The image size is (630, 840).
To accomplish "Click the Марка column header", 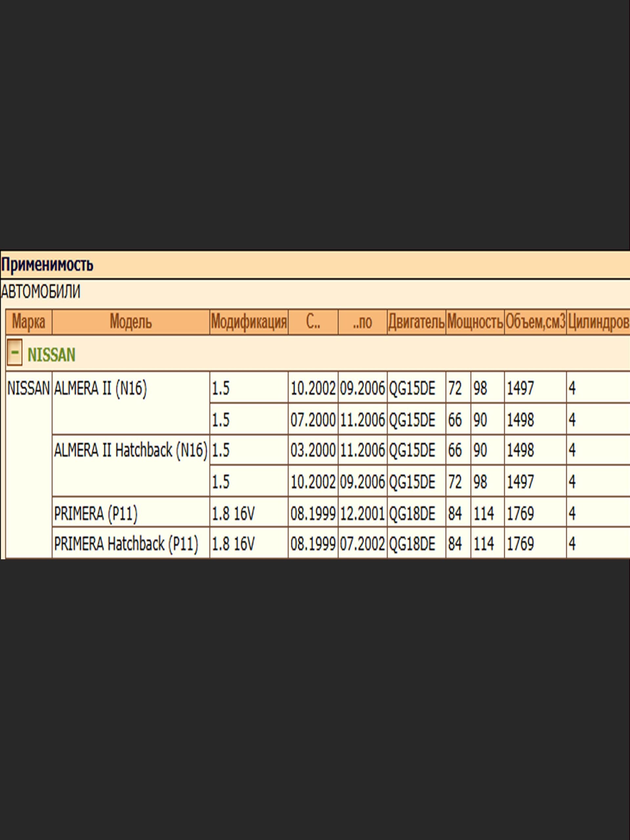I will click(x=29, y=322).
